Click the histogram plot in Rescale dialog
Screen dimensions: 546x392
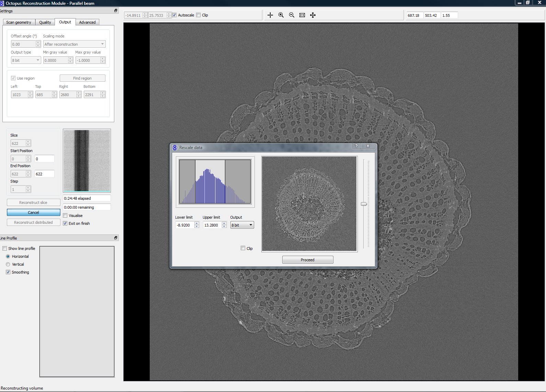pos(215,182)
